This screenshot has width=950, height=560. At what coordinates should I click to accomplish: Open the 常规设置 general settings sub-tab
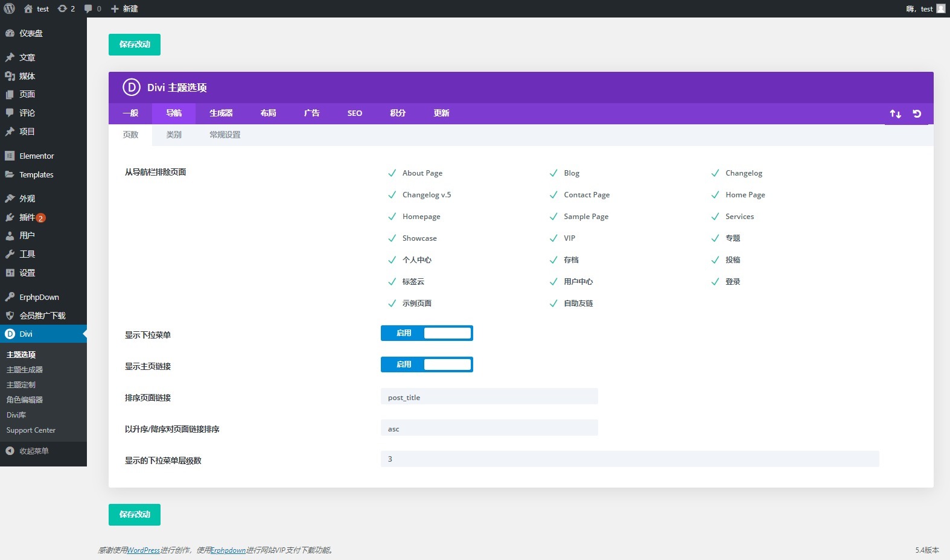tap(225, 135)
